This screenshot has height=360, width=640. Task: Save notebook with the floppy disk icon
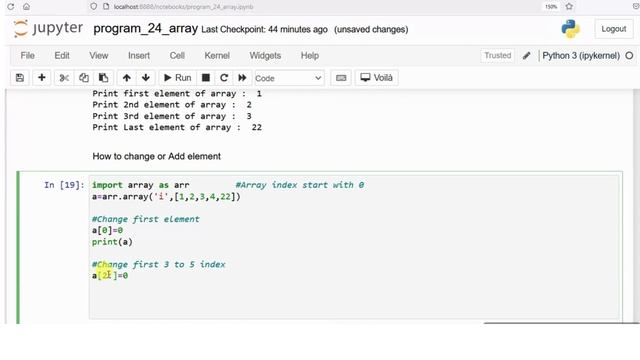(20, 78)
